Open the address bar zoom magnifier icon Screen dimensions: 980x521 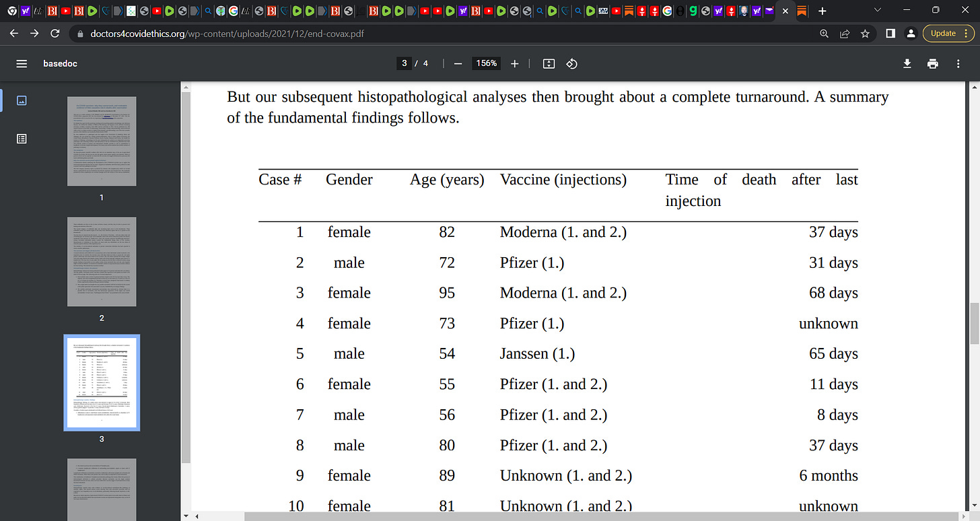824,33
